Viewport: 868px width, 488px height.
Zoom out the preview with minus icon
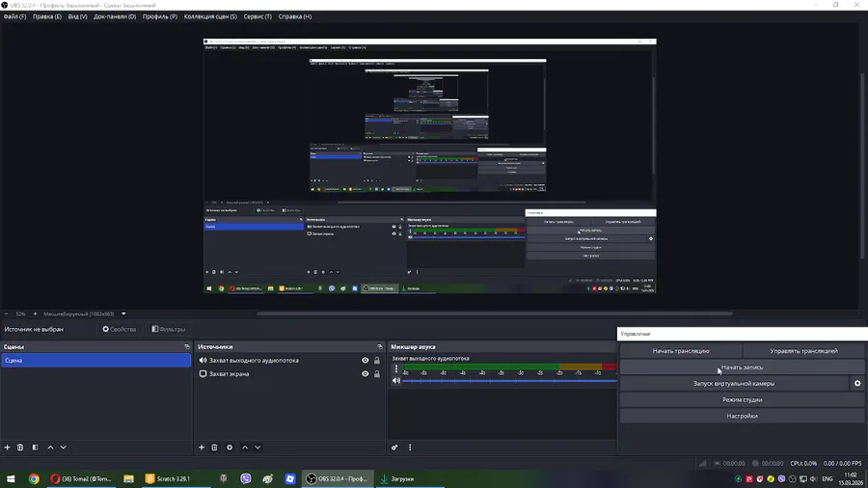point(7,313)
